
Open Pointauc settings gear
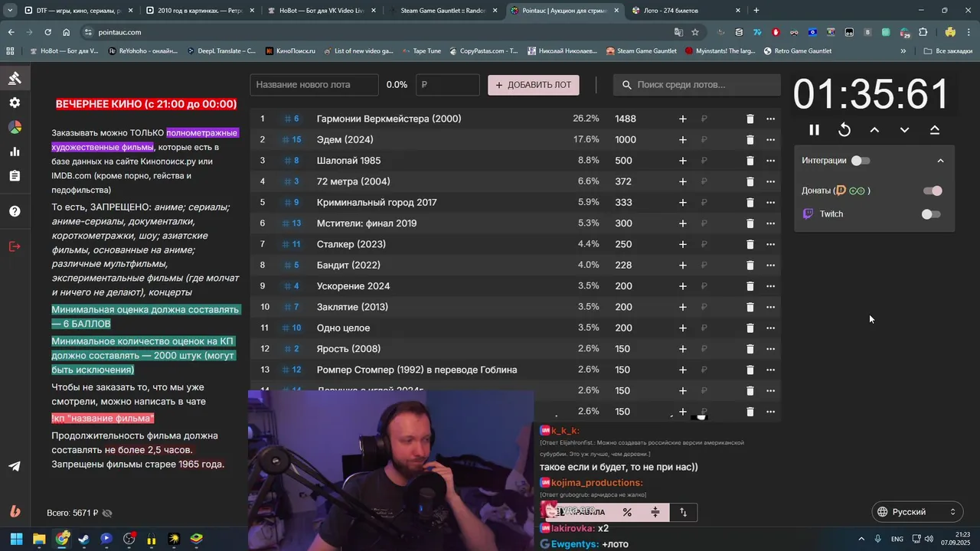pos(15,103)
